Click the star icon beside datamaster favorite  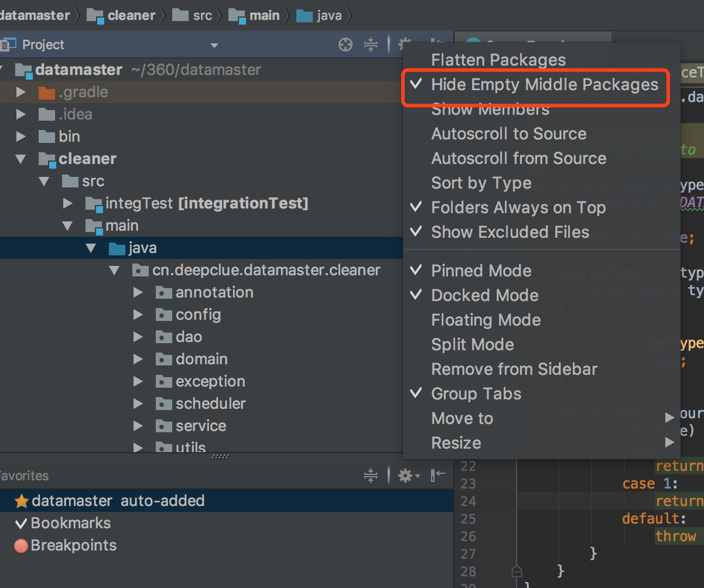click(x=21, y=501)
